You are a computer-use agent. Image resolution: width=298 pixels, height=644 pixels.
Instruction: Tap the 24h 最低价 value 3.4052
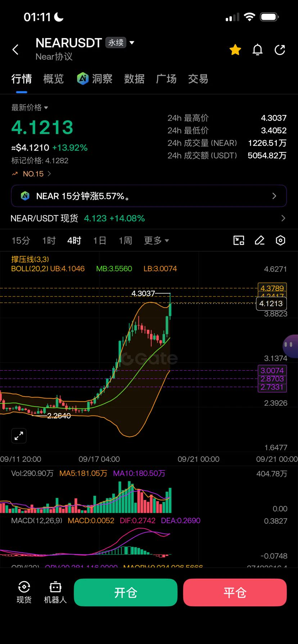(274, 130)
